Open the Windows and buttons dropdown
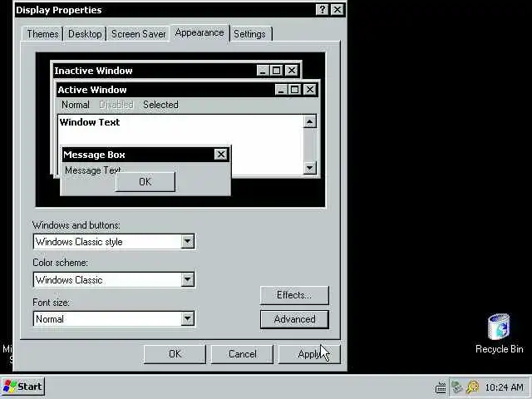532x399 pixels. point(188,242)
